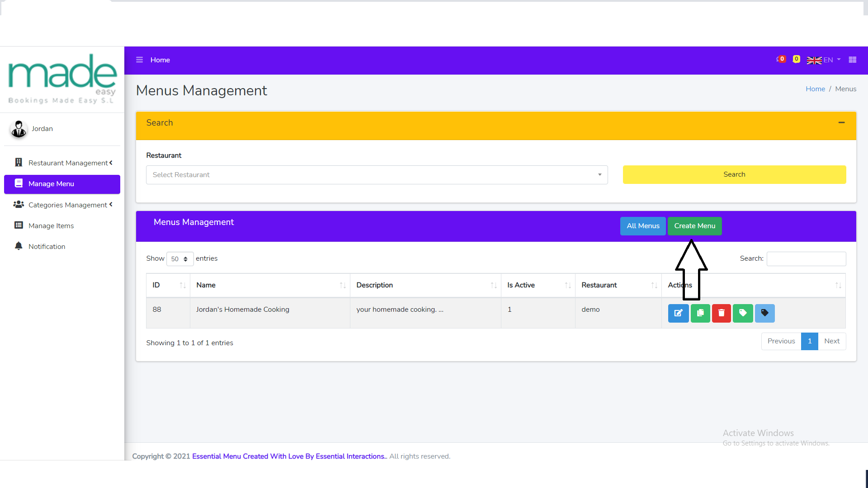Click the Restaurant Management building icon
The image size is (868, 488).
click(x=19, y=162)
